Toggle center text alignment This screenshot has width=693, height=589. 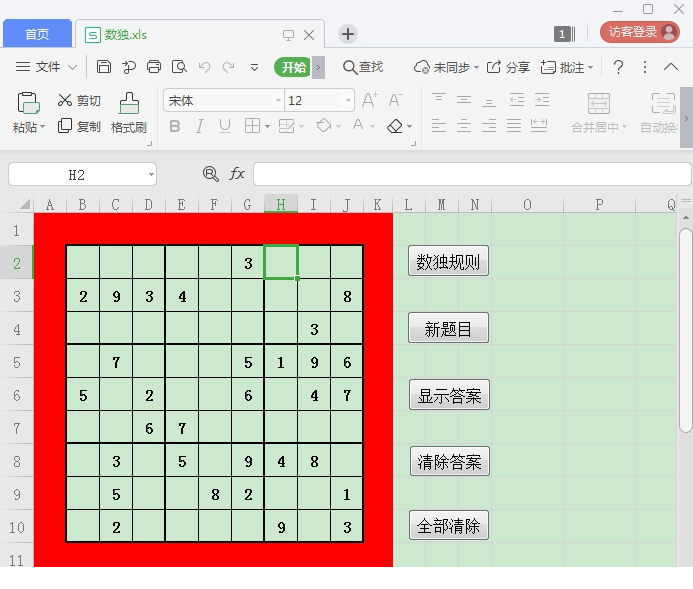pyautogui.click(x=464, y=126)
